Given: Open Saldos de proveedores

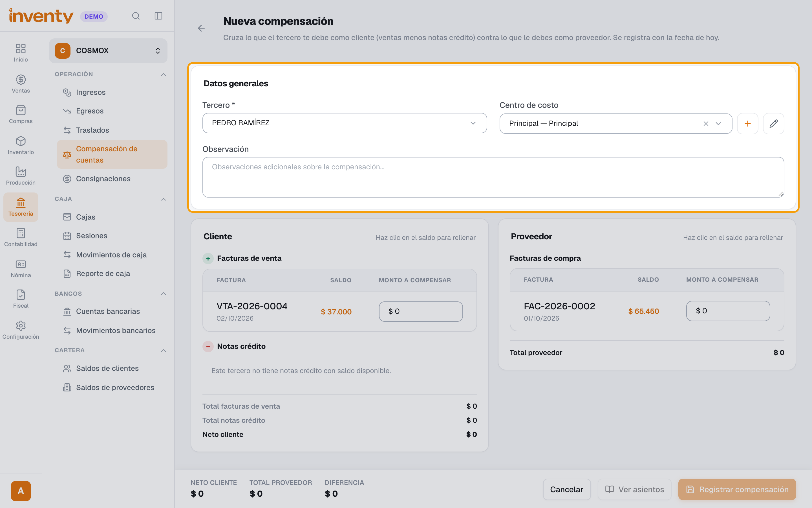Looking at the screenshot, I should pyautogui.click(x=112, y=387).
